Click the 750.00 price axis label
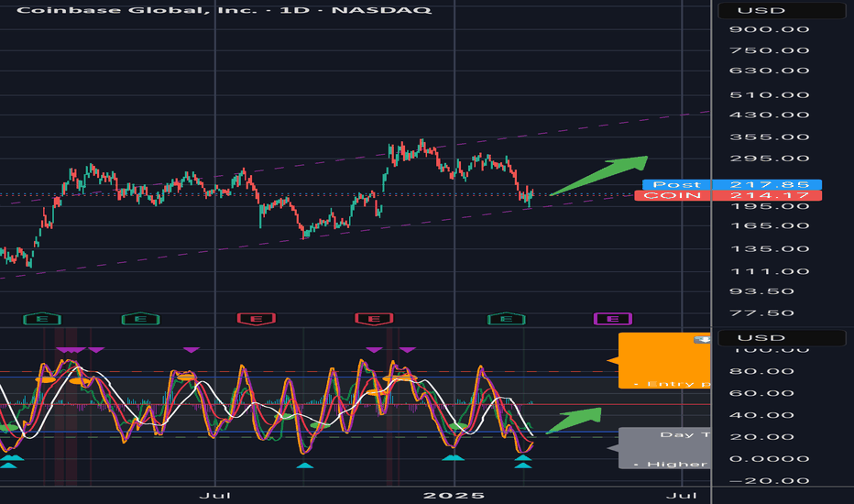This screenshot has height=504, width=854. coord(769,50)
